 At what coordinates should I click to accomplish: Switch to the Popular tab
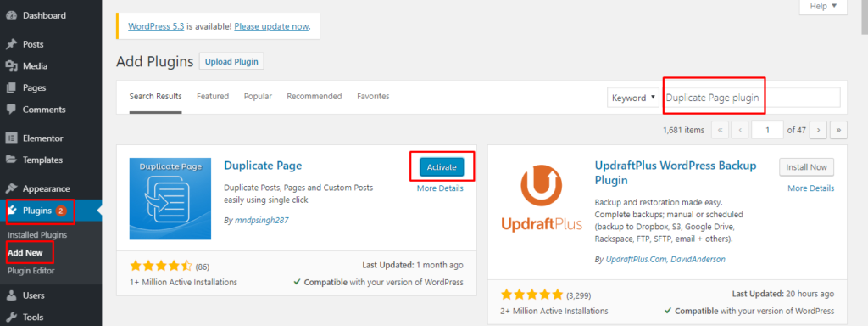(258, 97)
